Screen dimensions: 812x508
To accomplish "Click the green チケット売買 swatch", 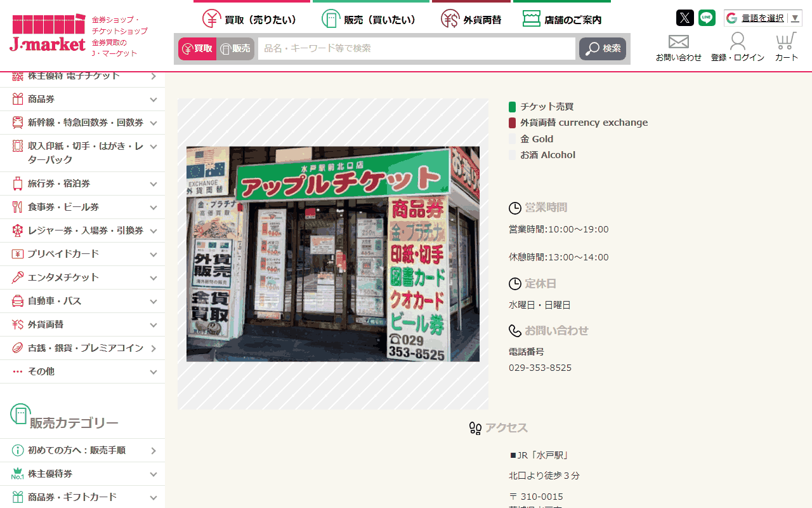I will click(513, 107).
